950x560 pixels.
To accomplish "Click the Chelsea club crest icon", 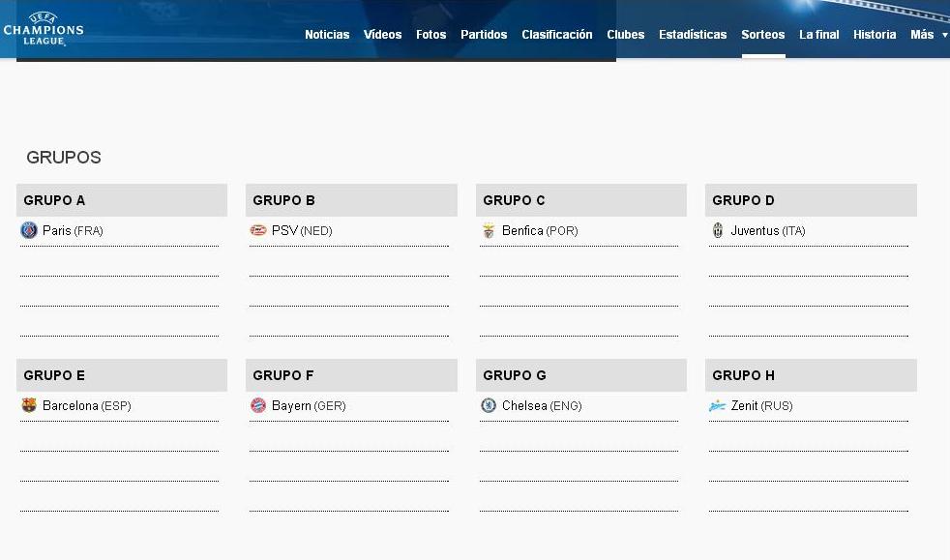I will pos(489,405).
